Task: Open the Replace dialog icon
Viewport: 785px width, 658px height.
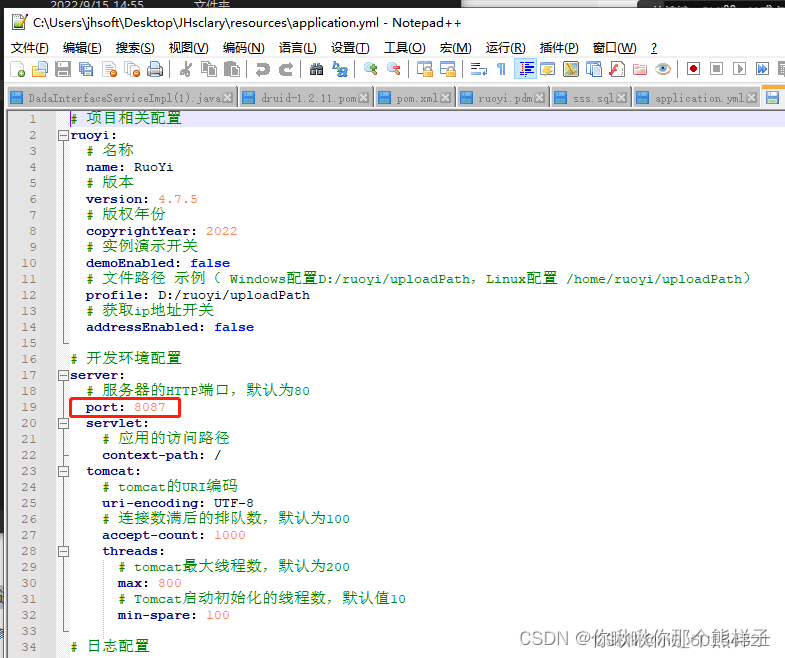Action: (340, 69)
